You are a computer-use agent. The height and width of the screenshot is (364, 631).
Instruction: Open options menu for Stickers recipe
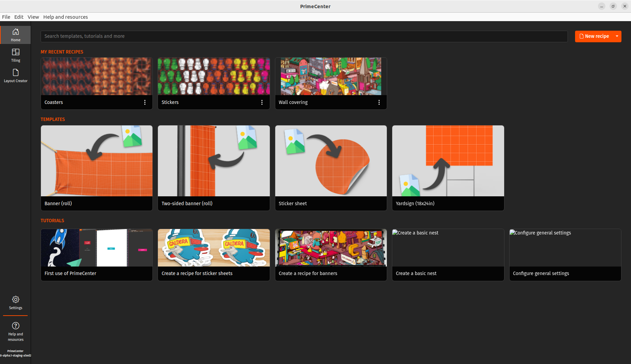262,102
